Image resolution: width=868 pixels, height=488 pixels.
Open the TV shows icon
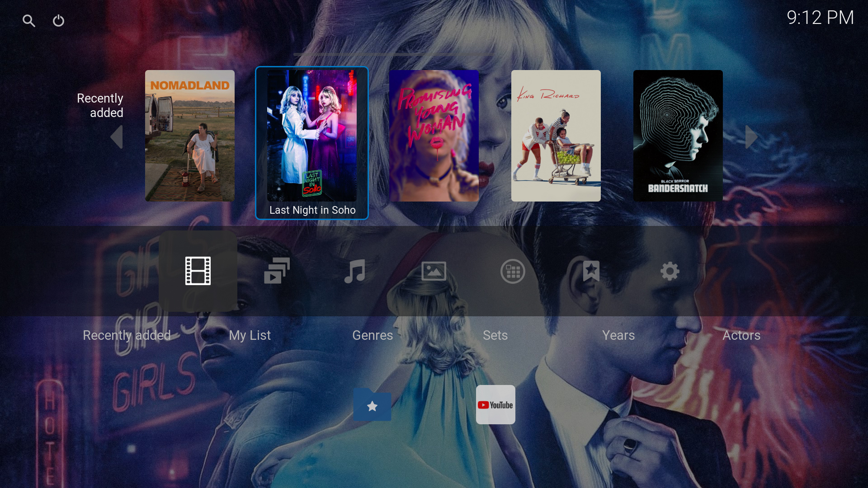pyautogui.click(x=277, y=271)
